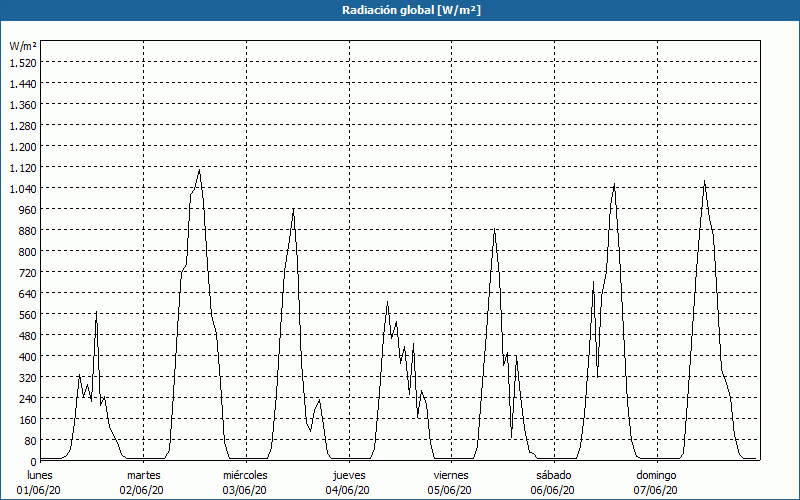The height and width of the screenshot is (500, 800).
Task: Click Sunday's radiation peak above 1.040
Action: pos(705,181)
